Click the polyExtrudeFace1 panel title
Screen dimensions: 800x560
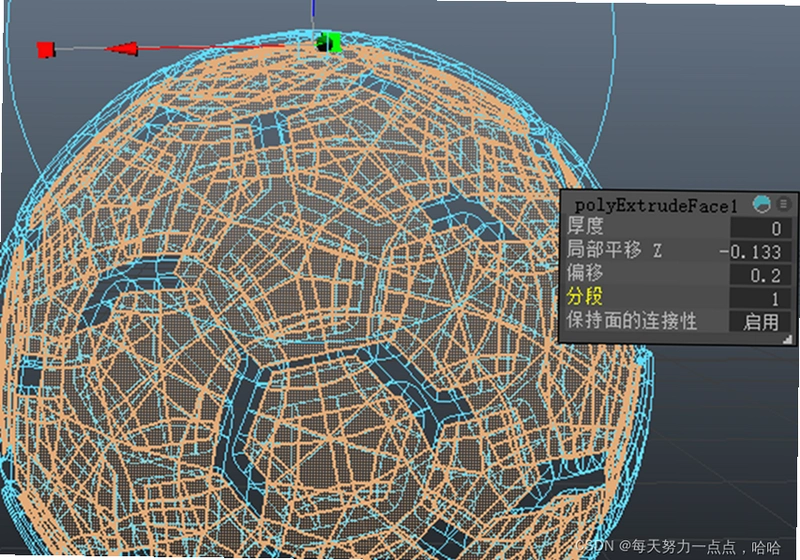[x=656, y=206]
